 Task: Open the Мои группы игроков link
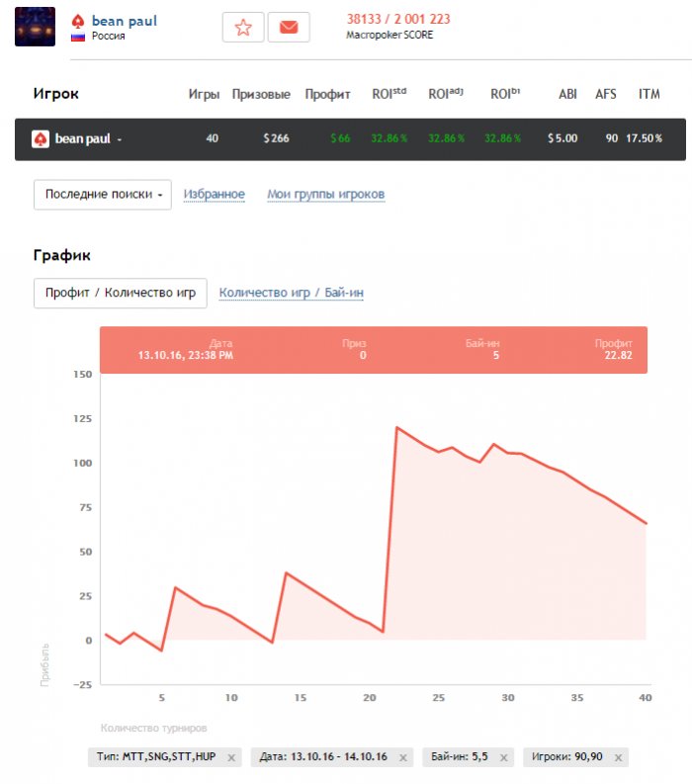(325, 195)
